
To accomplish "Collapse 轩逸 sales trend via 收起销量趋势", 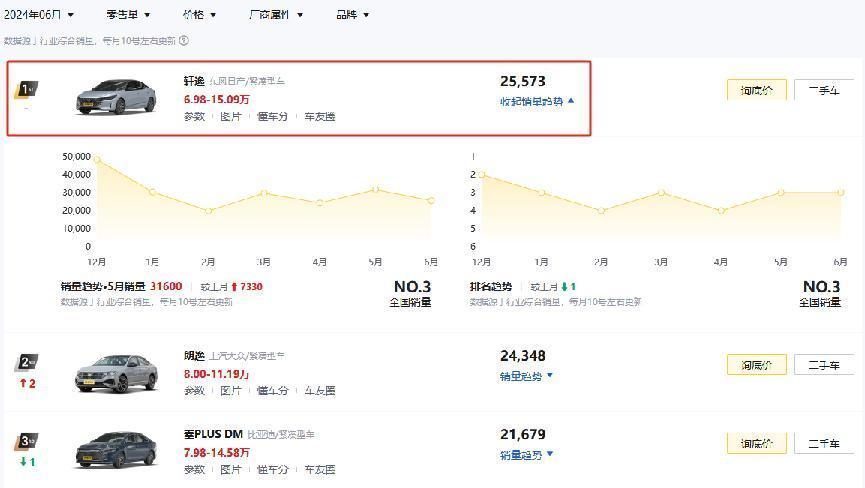I will coord(537,101).
